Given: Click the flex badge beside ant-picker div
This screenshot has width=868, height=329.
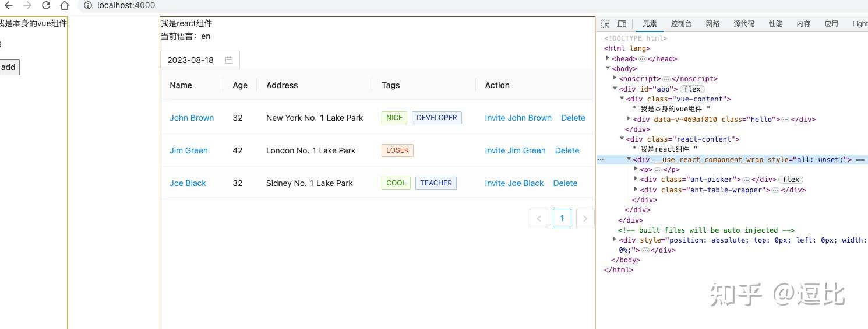Looking at the screenshot, I should pyautogui.click(x=791, y=180).
